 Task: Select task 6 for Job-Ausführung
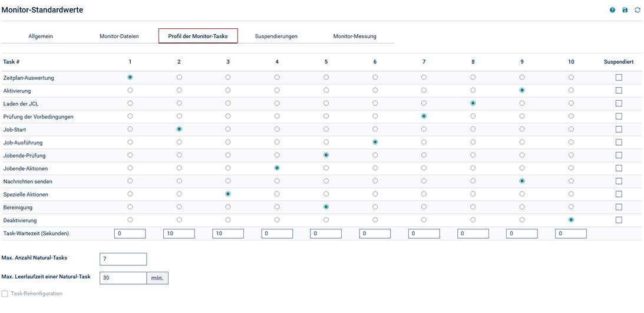click(375, 141)
